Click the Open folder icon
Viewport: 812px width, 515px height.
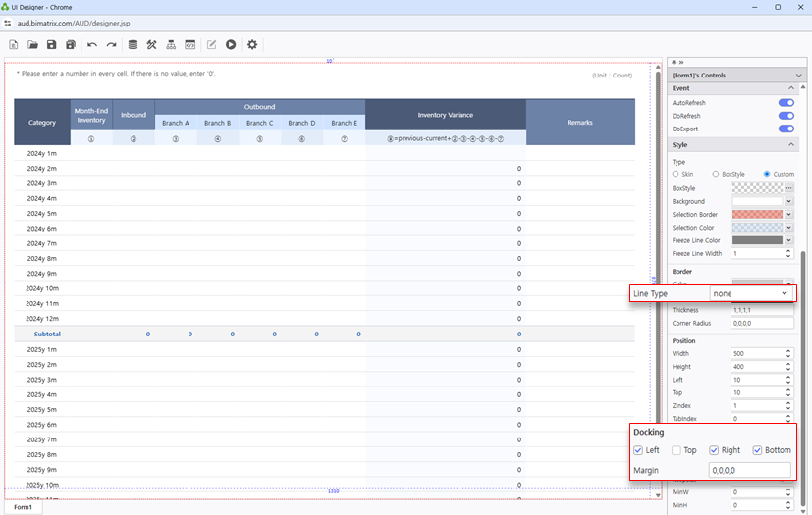coord(32,45)
